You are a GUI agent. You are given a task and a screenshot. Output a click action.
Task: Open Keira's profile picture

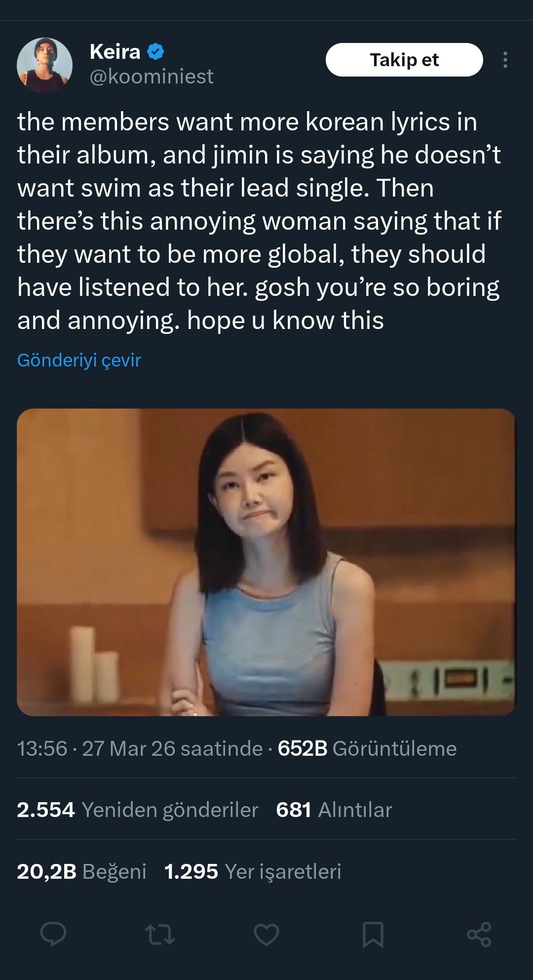[44, 65]
